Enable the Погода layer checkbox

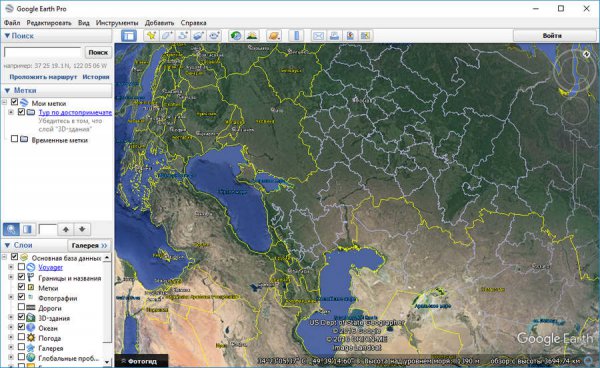21,337
